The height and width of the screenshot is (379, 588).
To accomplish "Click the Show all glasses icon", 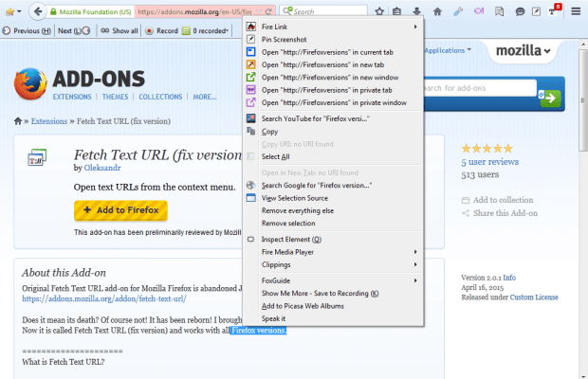I will coord(104,30).
